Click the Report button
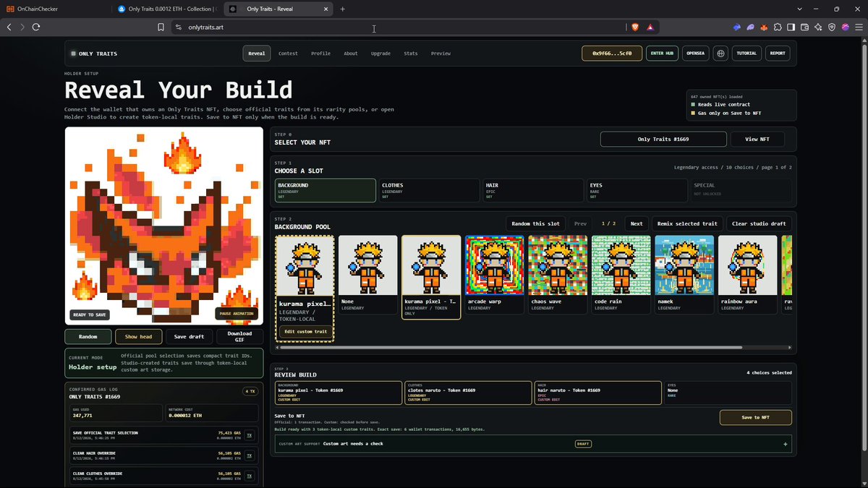Image resolution: width=868 pixels, height=488 pixels. coord(778,53)
